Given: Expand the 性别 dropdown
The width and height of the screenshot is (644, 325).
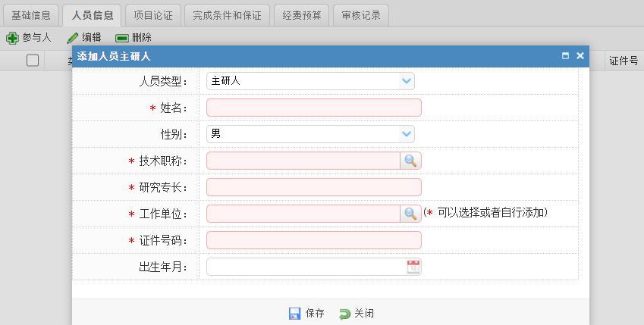Looking at the screenshot, I should pyautogui.click(x=407, y=134).
